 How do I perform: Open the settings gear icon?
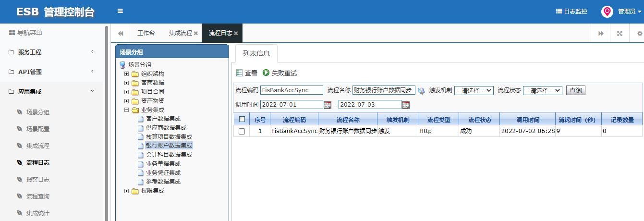pos(640,33)
